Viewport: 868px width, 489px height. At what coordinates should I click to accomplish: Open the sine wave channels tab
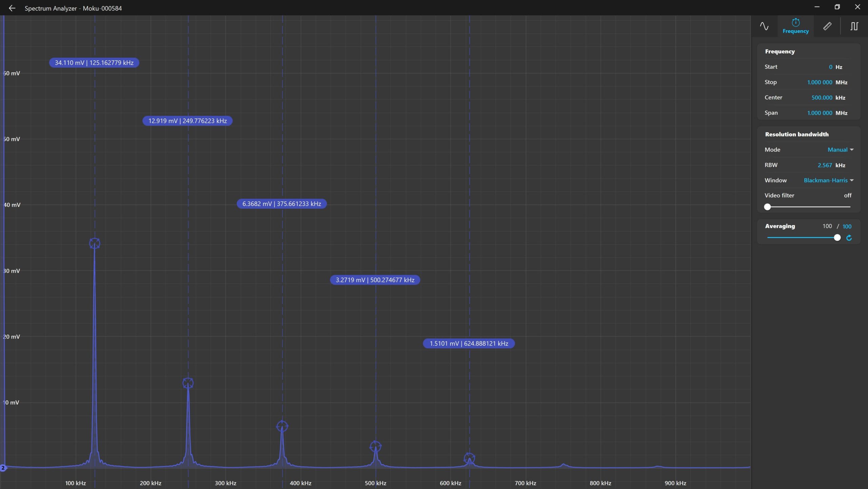(764, 26)
